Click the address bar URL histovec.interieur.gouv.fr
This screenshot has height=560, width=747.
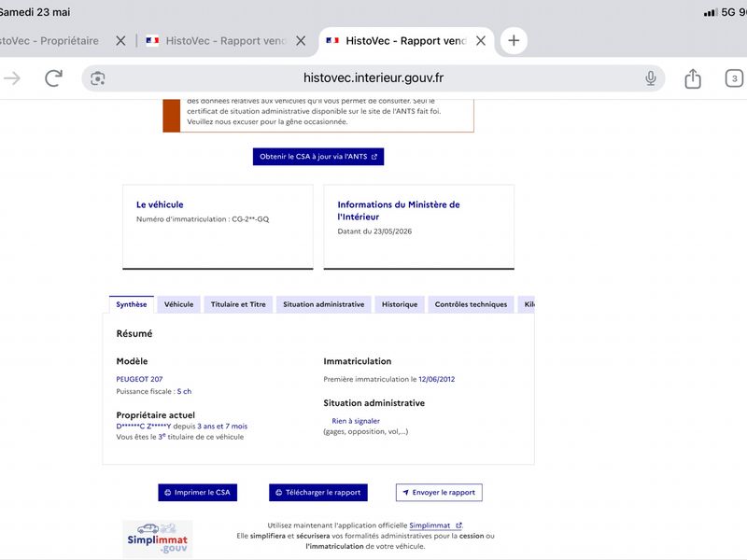pos(373,77)
